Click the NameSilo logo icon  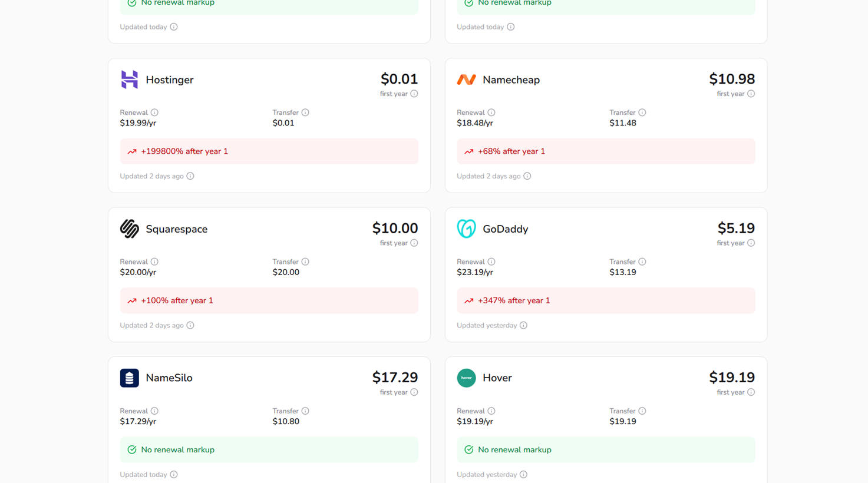click(129, 378)
